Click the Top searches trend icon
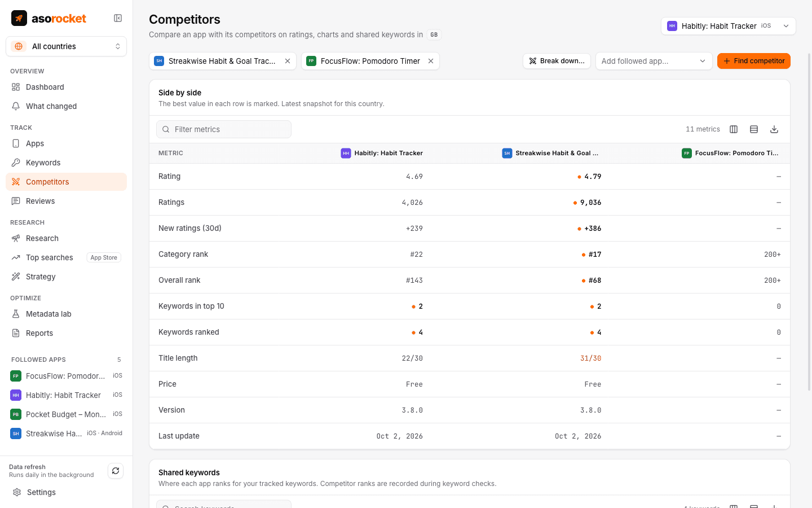The height and width of the screenshot is (508, 812). coord(16,257)
